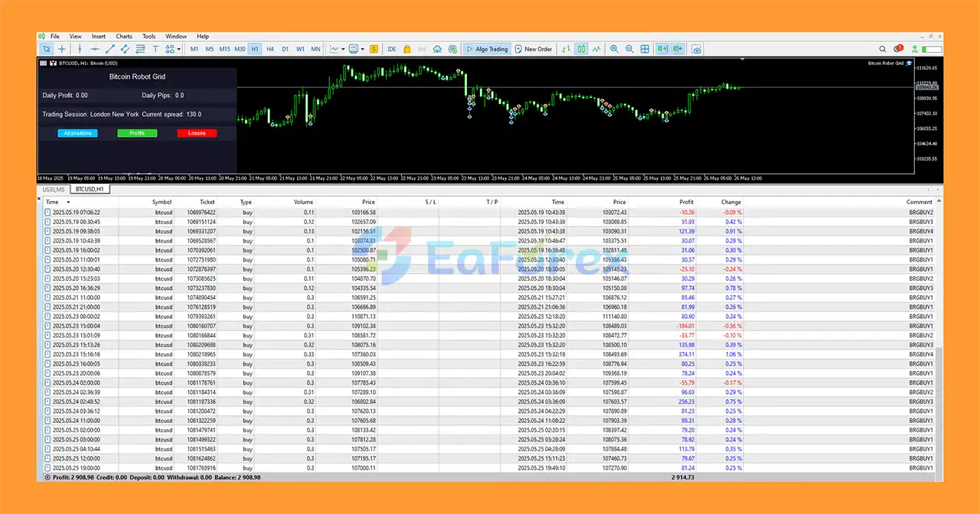
Task: Click the blue All positions button
Action: 77,133
